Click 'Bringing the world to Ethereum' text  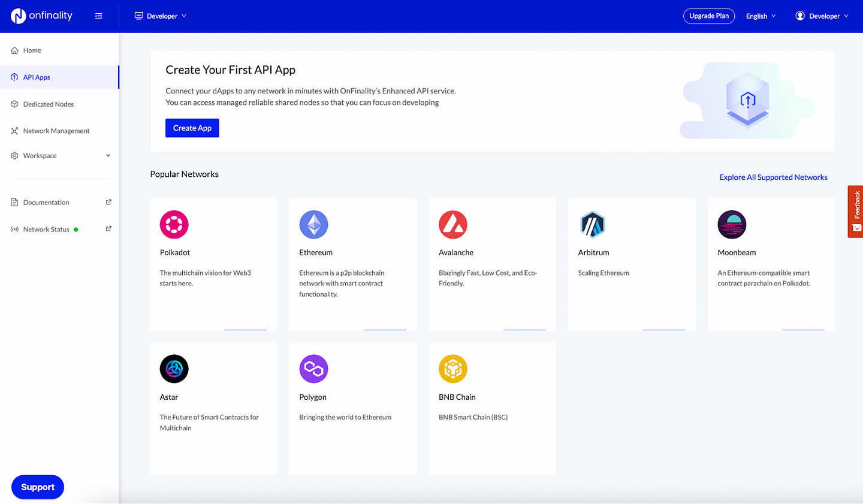345,418
